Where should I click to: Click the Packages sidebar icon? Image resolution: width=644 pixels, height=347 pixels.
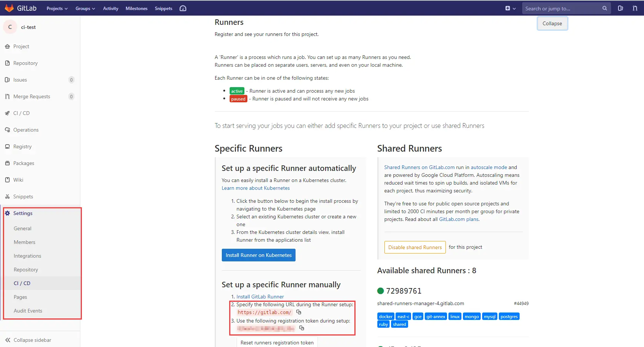click(x=7, y=163)
